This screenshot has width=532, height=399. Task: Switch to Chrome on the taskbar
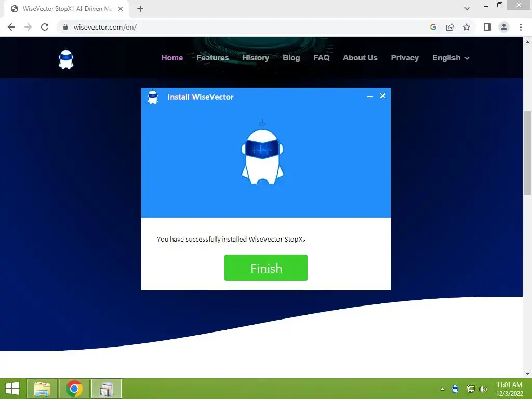pyautogui.click(x=74, y=389)
